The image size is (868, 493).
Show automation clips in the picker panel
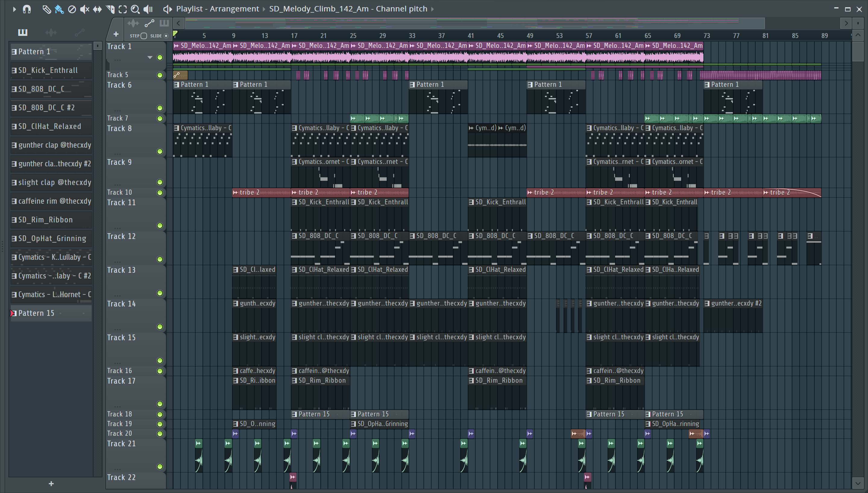[x=80, y=33]
